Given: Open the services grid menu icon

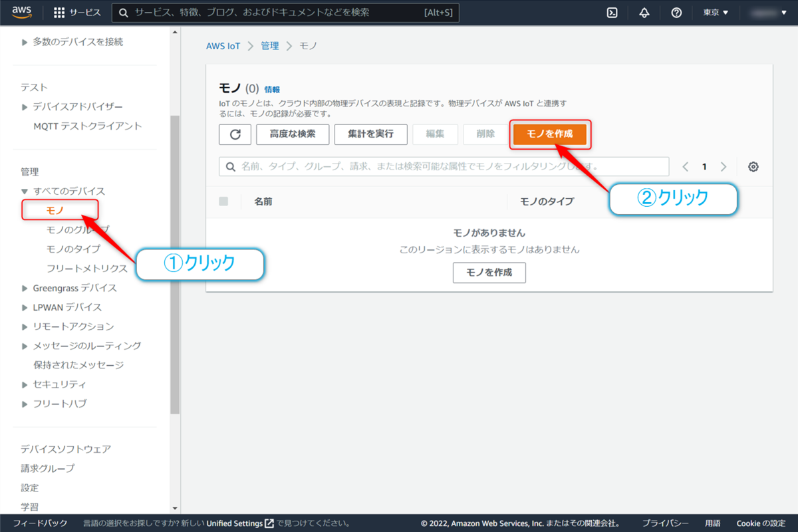Looking at the screenshot, I should pos(59,13).
